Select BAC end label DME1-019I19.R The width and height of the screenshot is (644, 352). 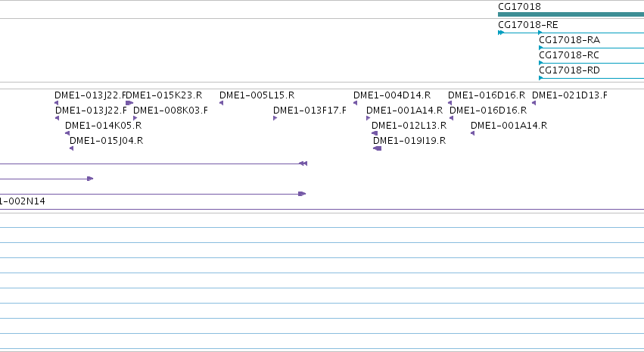pyautogui.click(x=409, y=141)
